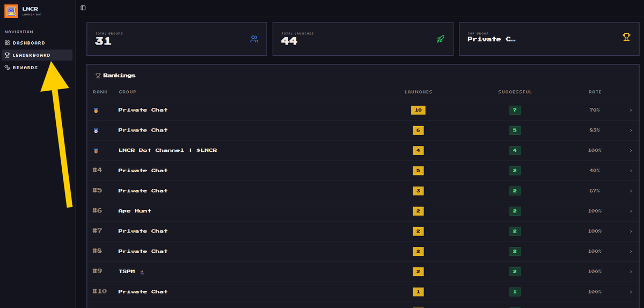
Task: Click the 83% rate value
Action: (x=594, y=130)
